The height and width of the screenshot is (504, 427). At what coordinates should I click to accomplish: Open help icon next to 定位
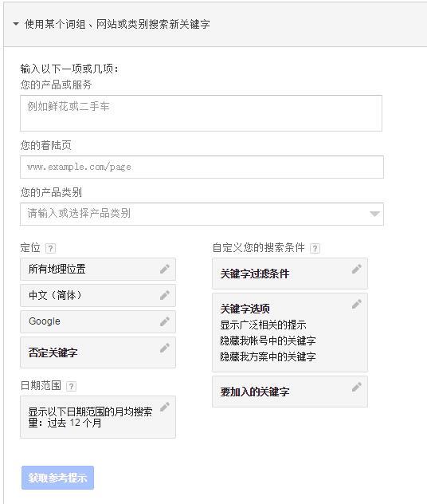click(50, 248)
